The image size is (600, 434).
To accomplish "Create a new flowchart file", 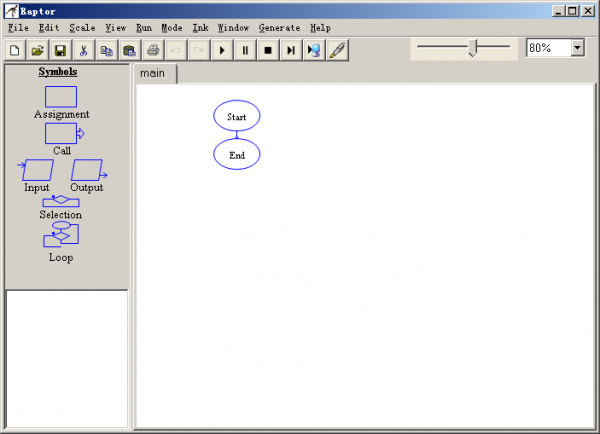I will point(15,50).
